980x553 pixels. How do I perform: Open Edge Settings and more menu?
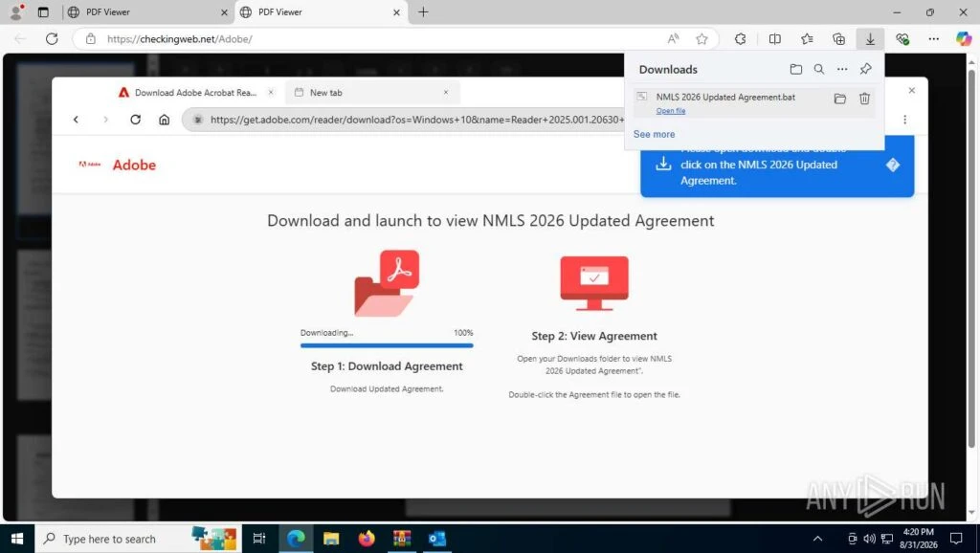(x=934, y=38)
